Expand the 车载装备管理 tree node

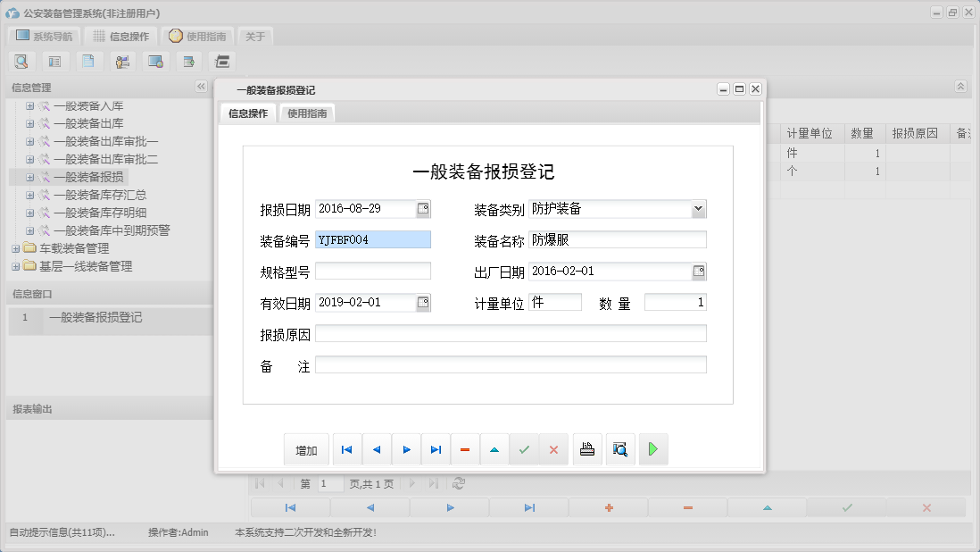pos(15,248)
